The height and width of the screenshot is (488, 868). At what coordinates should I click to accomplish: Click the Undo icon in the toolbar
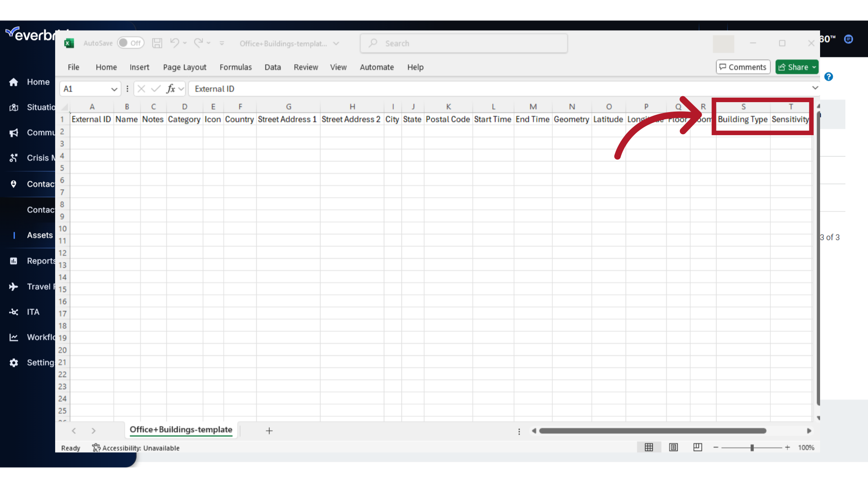coord(175,43)
